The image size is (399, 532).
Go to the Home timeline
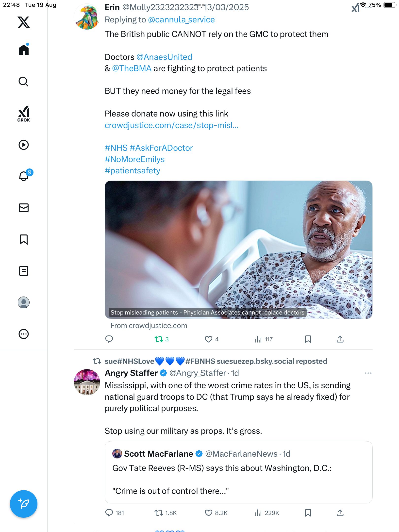[24, 50]
